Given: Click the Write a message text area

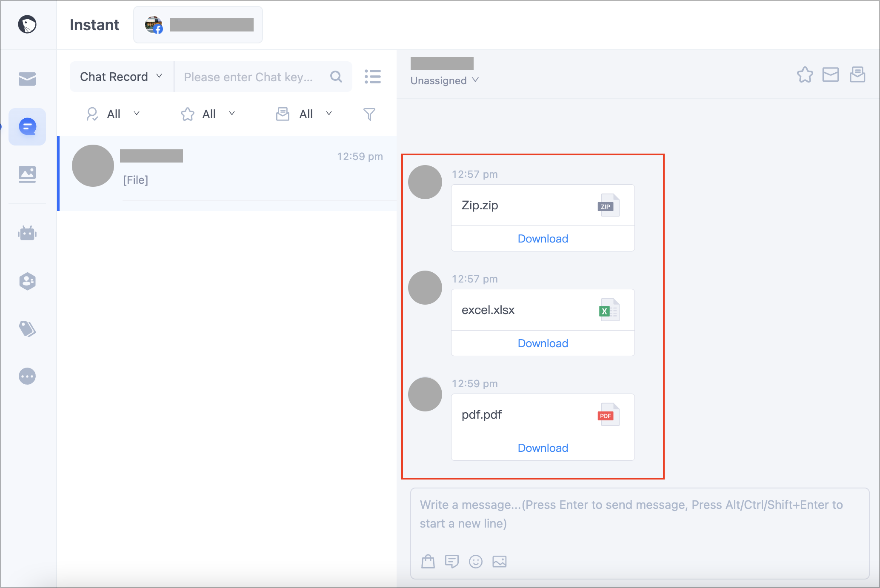Looking at the screenshot, I should pos(640,534).
